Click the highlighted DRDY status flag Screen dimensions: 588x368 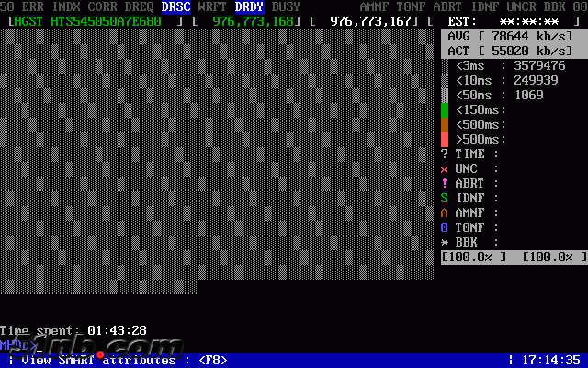tap(250, 6)
